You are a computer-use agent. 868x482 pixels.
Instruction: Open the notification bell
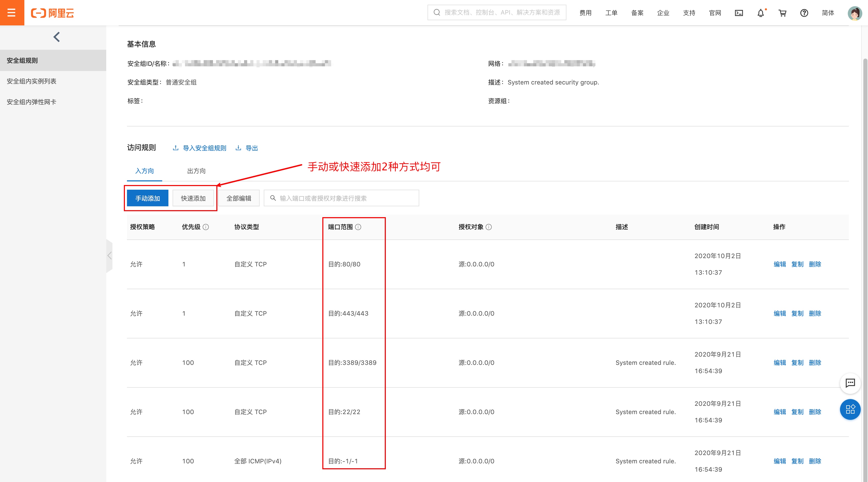(x=760, y=13)
